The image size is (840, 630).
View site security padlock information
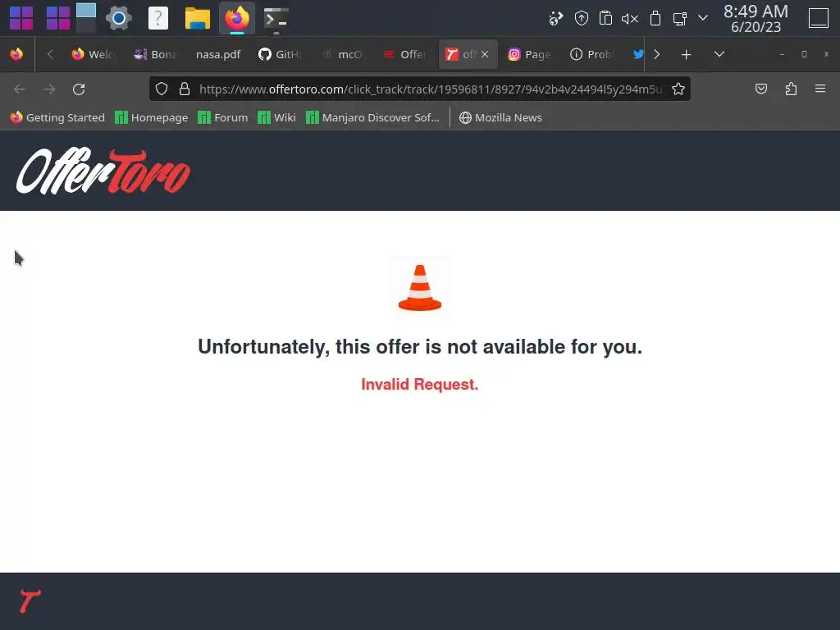(x=185, y=89)
